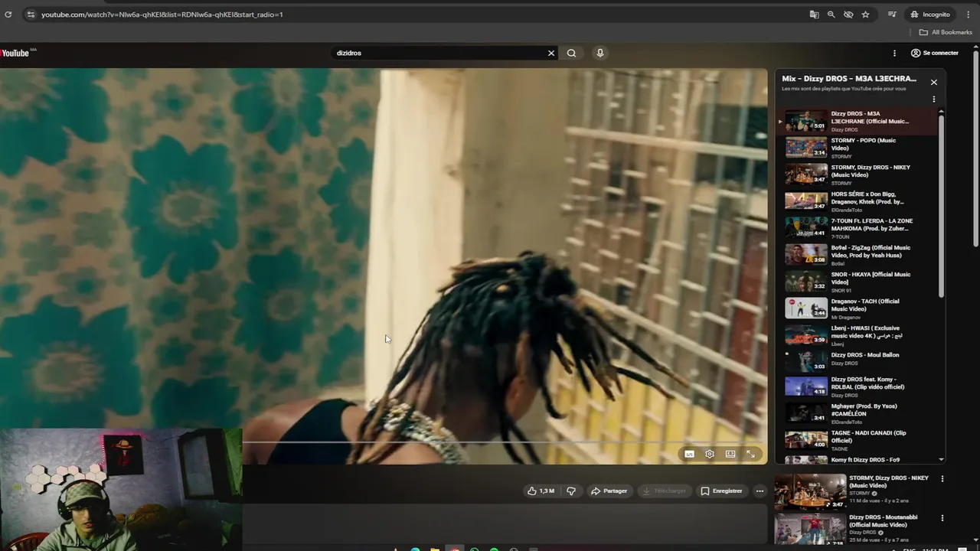Select Draganov - TACH mix item

point(856,308)
